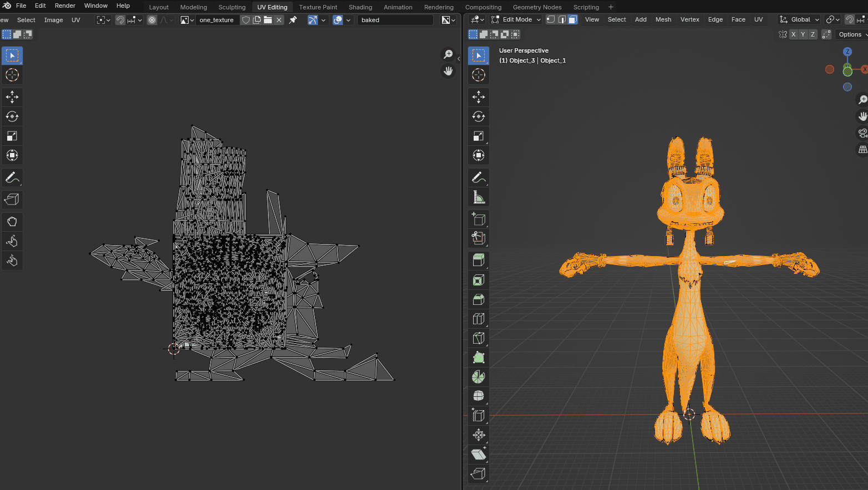Show the UV editor sidebar arrow
868x490 pixels.
tap(459, 59)
